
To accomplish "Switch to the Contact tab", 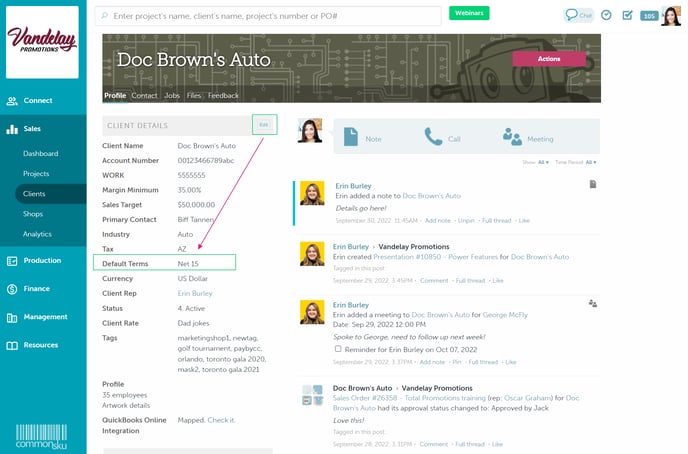I will tap(144, 96).
